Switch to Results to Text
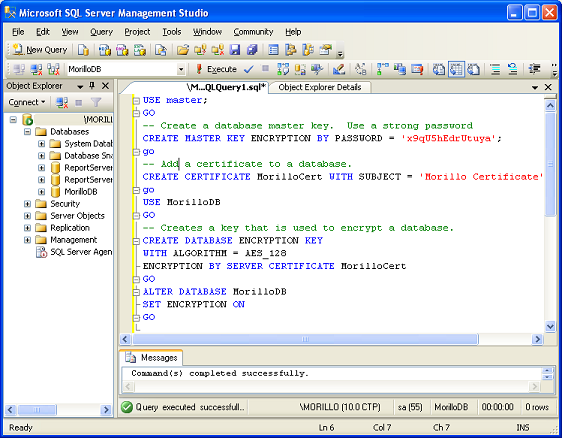 pos(439,69)
